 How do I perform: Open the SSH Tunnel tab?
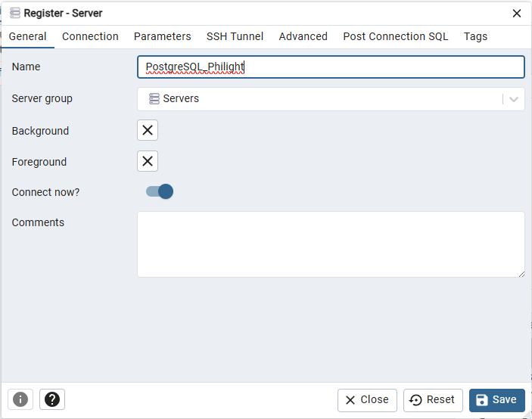click(x=235, y=36)
